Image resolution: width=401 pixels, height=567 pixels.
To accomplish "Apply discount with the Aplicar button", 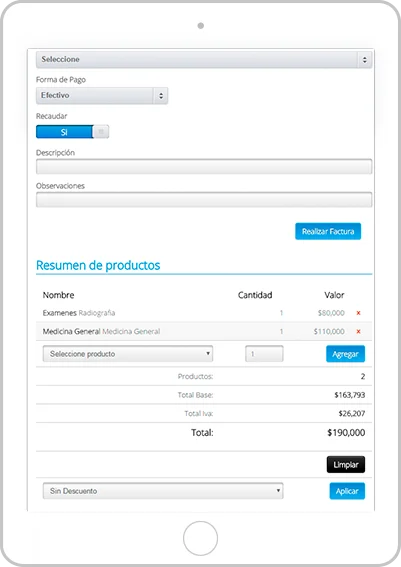I will [347, 491].
